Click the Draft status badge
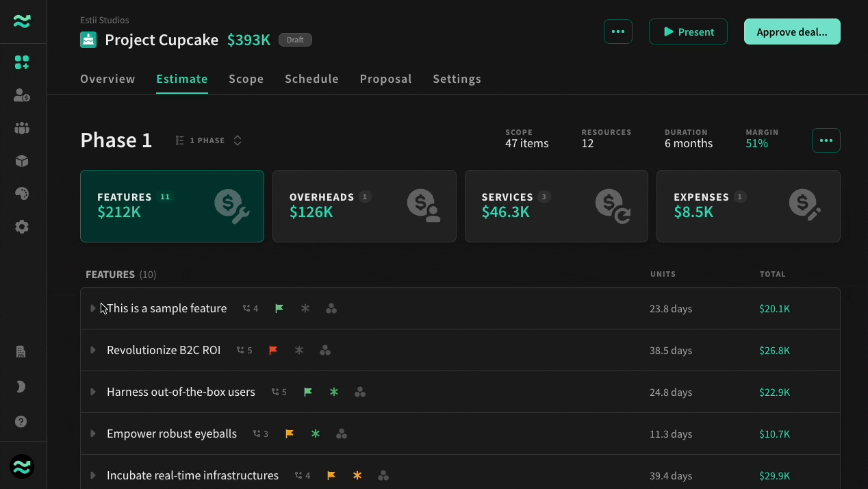The height and width of the screenshot is (489, 868). coord(295,40)
